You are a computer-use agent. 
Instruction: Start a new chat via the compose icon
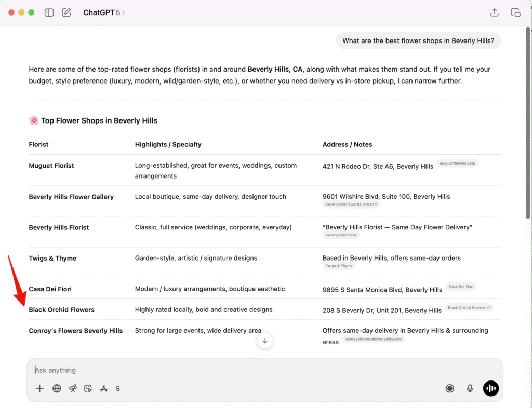point(66,12)
